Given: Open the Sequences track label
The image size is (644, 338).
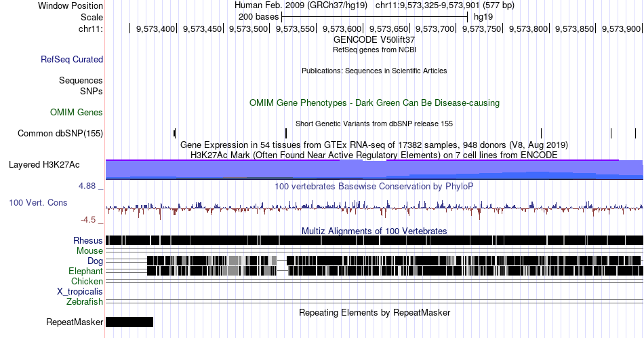Looking at the screenshot, I should (81, 80).
